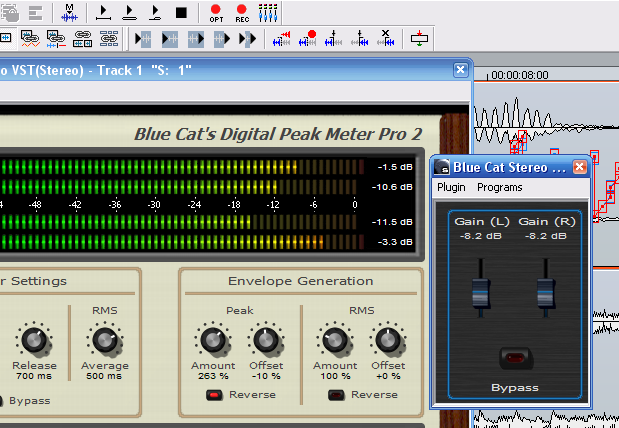619x428 pixels.
Task: Start recording with the REC button
Action: point(242,13)
